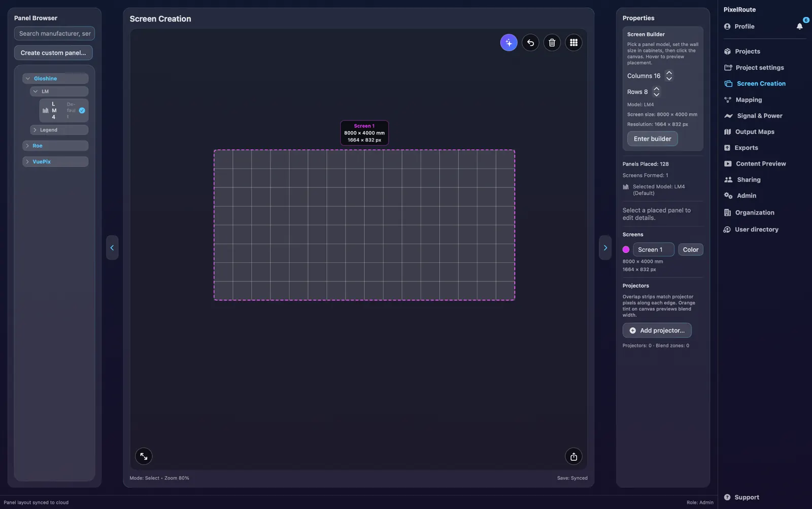This screenshot has width=812, height=509.
Task: Navigate to Output Maps
Action: pos(749,132)
